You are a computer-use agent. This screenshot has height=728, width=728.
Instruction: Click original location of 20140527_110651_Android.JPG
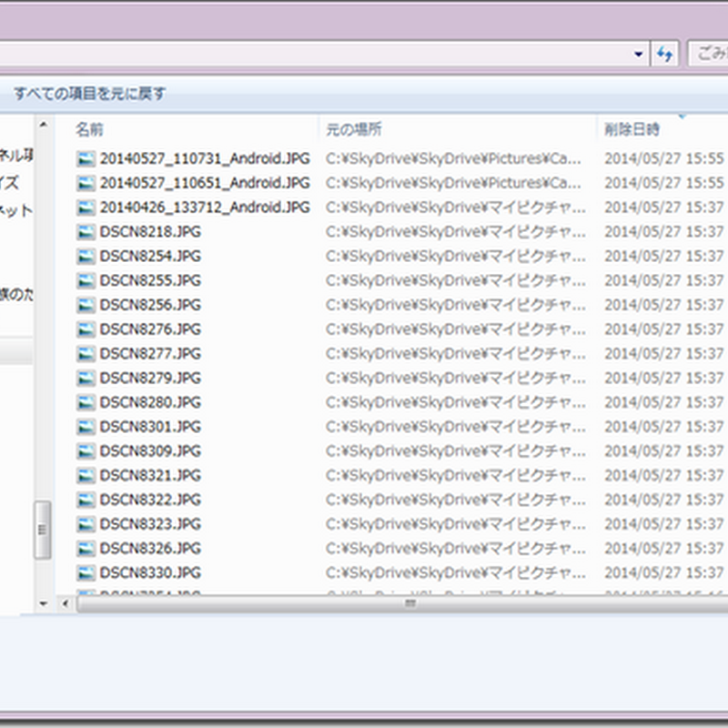453,183
